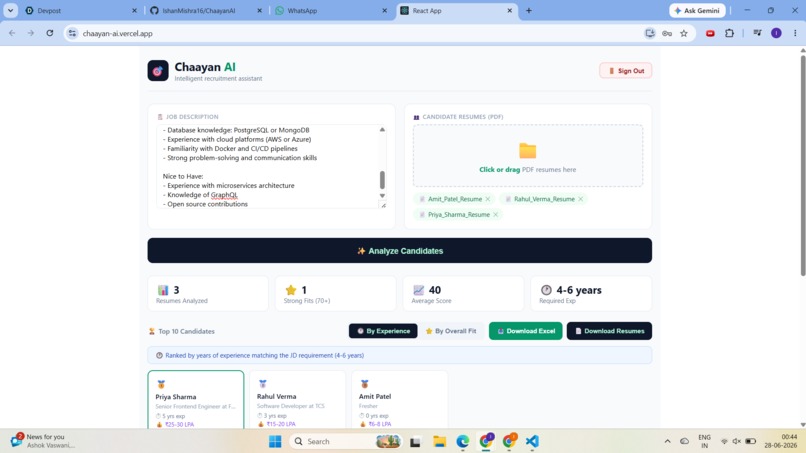Click the Analyze Candidates button

point(399,250)
